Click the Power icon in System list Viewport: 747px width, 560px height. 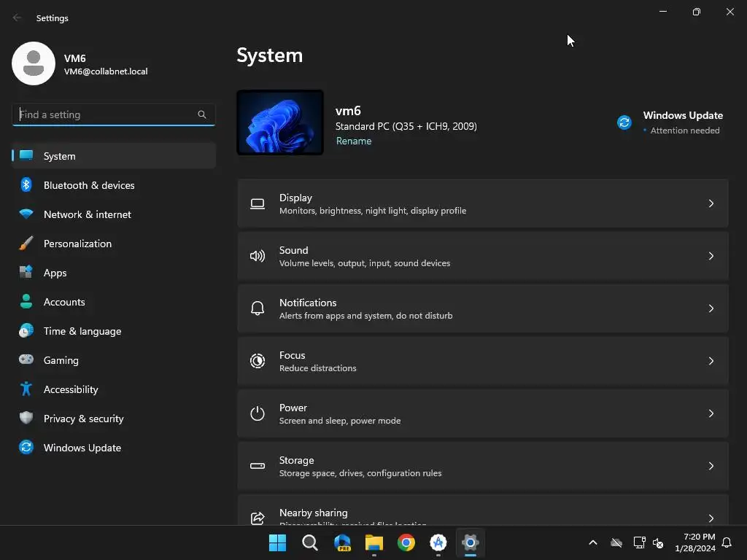258,413
